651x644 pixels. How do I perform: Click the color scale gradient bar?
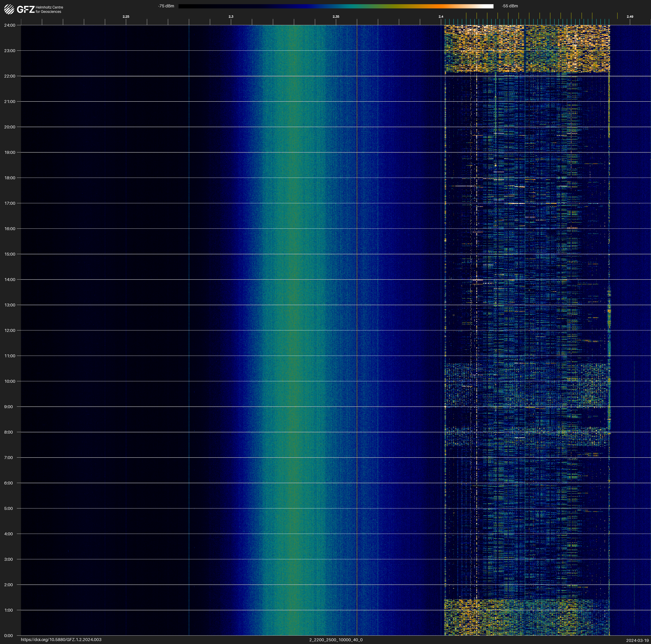[x=336, y=6]
